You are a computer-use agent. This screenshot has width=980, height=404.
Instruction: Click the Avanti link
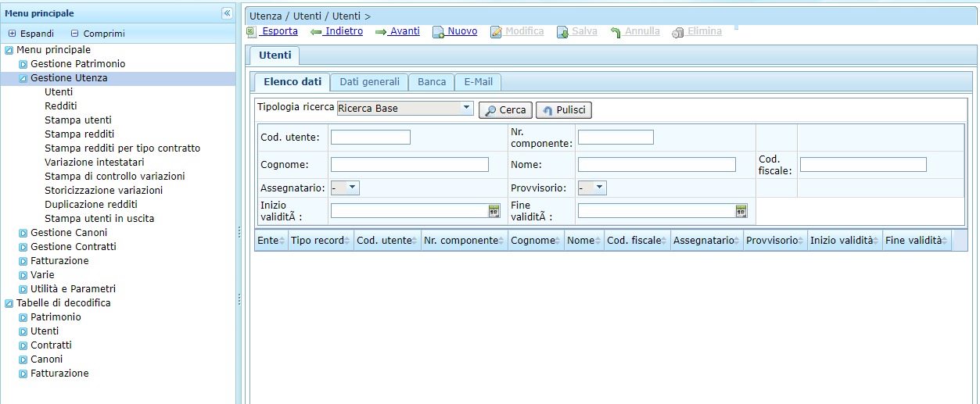tap(405, 31)
